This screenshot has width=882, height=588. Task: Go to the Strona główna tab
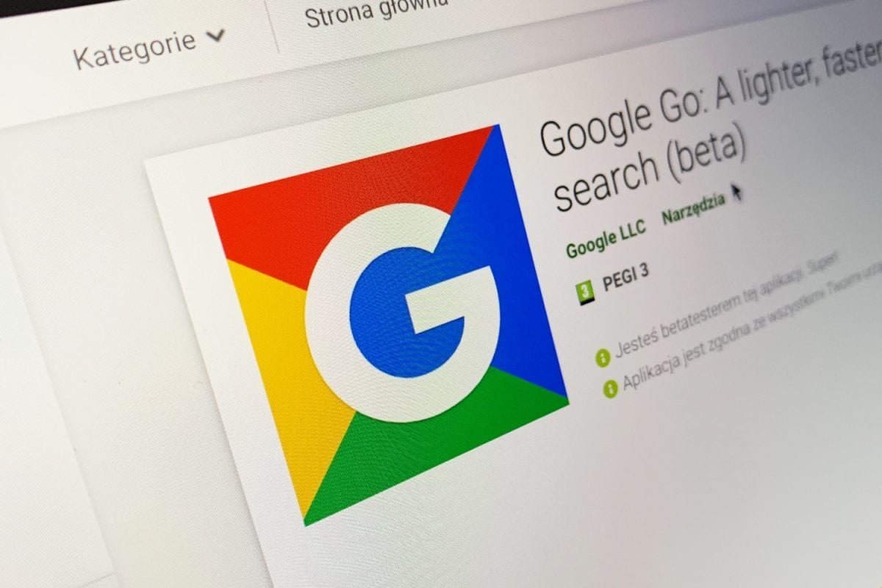tap(376, 13)
